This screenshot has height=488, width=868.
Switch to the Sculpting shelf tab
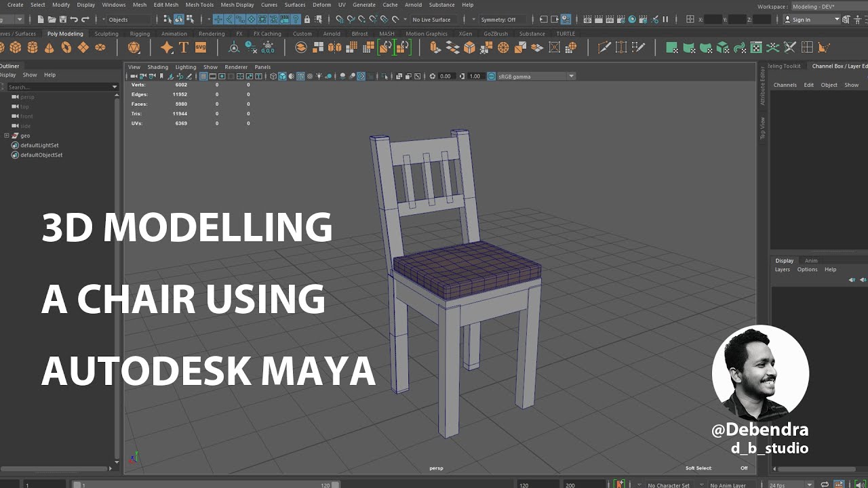pos(106,34)
